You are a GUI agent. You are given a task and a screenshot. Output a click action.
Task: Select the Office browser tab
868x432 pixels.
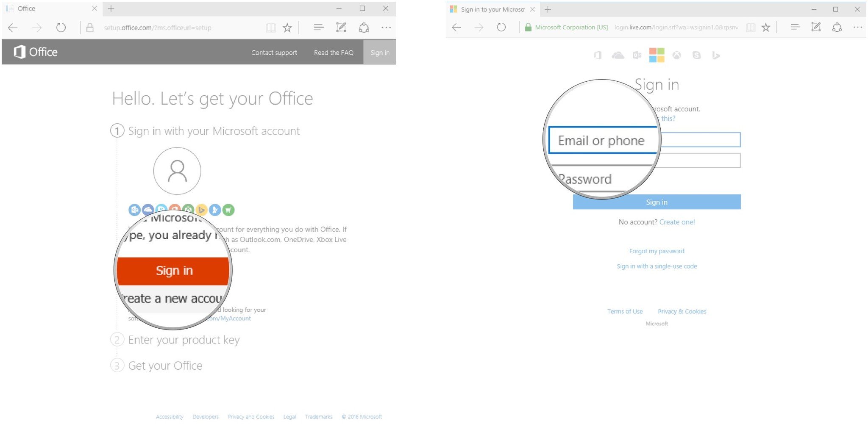[x=51, y=8]
